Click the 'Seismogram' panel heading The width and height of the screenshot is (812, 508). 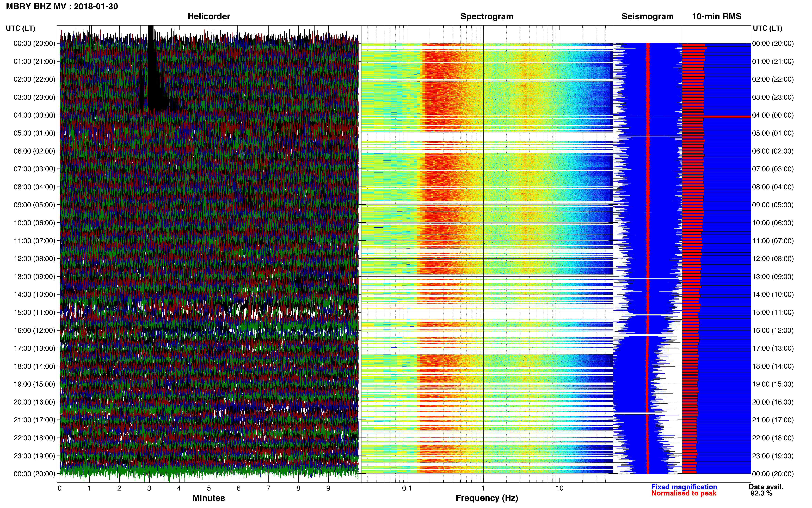point(648,16)
